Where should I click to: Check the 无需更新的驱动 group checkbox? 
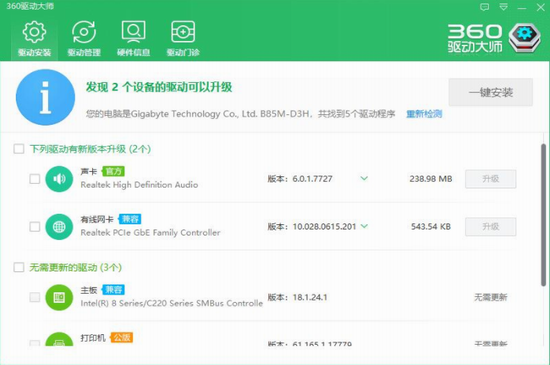(19, 267)
